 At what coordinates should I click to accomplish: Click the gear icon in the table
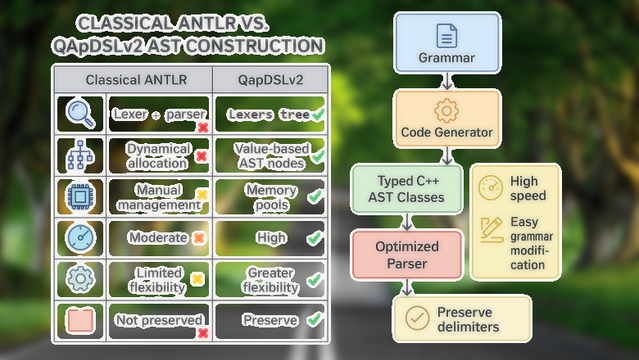tap(80, 278)
